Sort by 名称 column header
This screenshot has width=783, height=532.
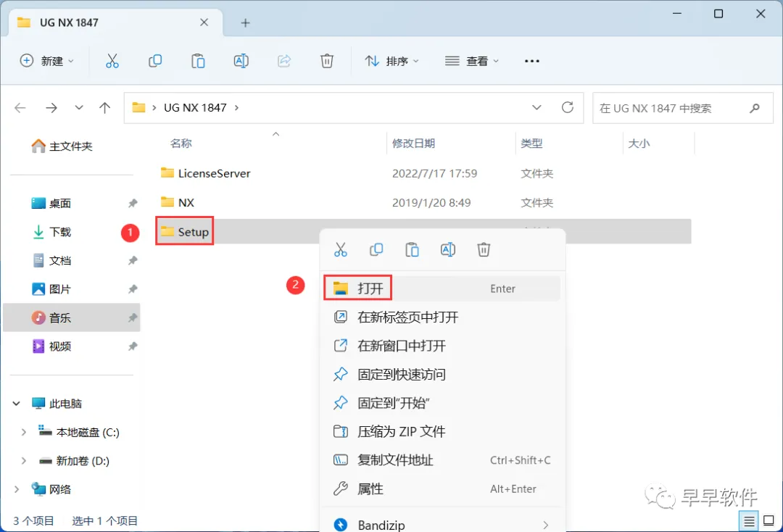181,144
